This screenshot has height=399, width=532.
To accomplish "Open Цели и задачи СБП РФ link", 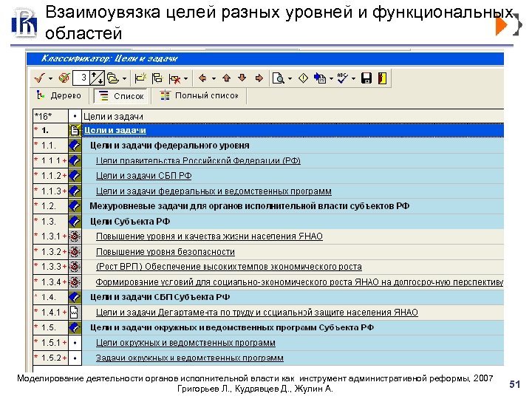I will (x=144, y=176).
